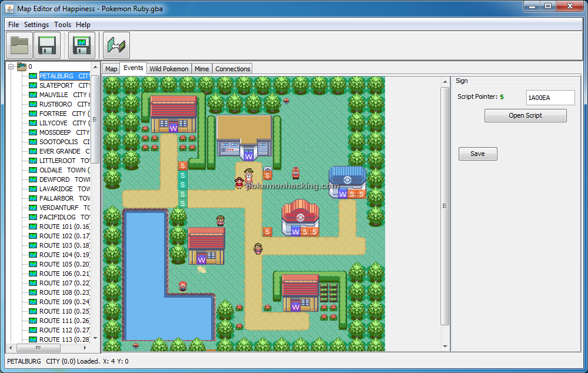This screenshot has height=373, width=588.
Task: Select the Pokeball item near the top trees
Action: [286, 101]
